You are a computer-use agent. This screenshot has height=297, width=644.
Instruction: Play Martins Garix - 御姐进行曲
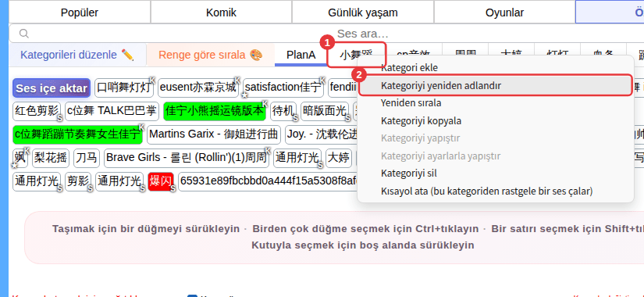[x=214, y=134]
